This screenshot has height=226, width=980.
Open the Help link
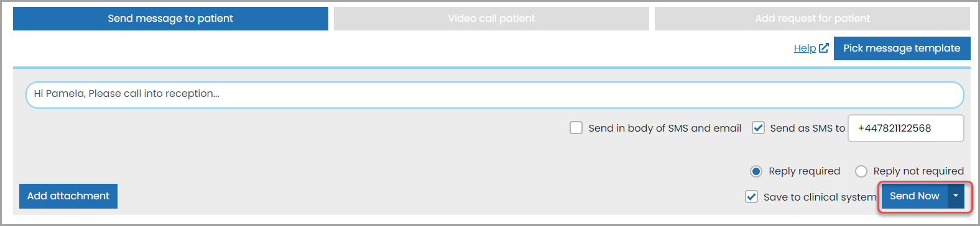tap(805, 48)
